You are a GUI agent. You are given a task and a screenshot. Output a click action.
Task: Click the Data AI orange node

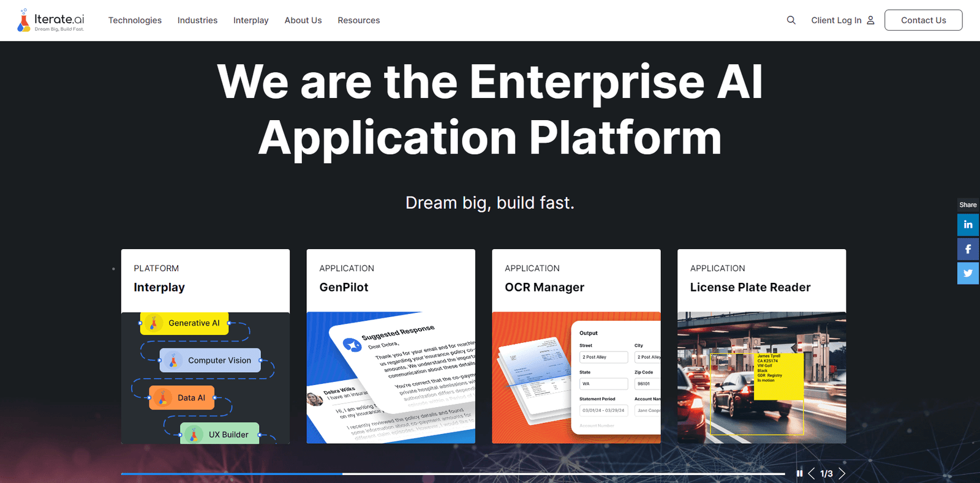[182, 398]
